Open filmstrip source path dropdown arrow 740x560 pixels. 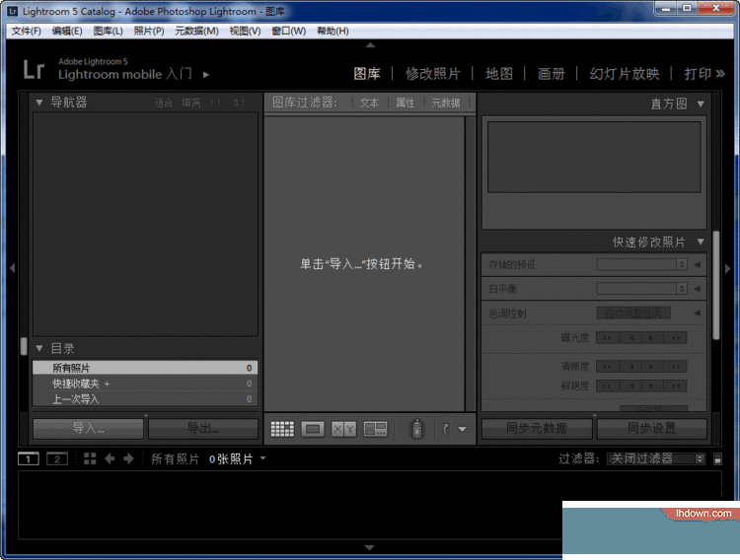click(262, 458)
